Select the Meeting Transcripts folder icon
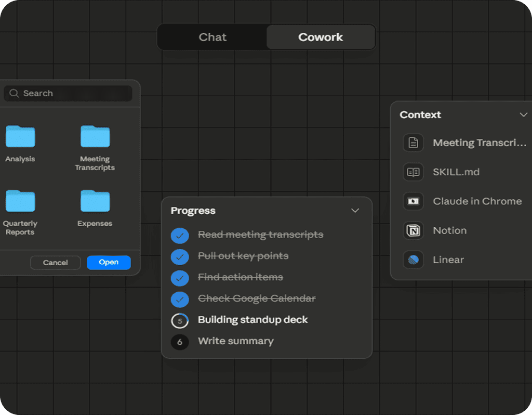 95,137
